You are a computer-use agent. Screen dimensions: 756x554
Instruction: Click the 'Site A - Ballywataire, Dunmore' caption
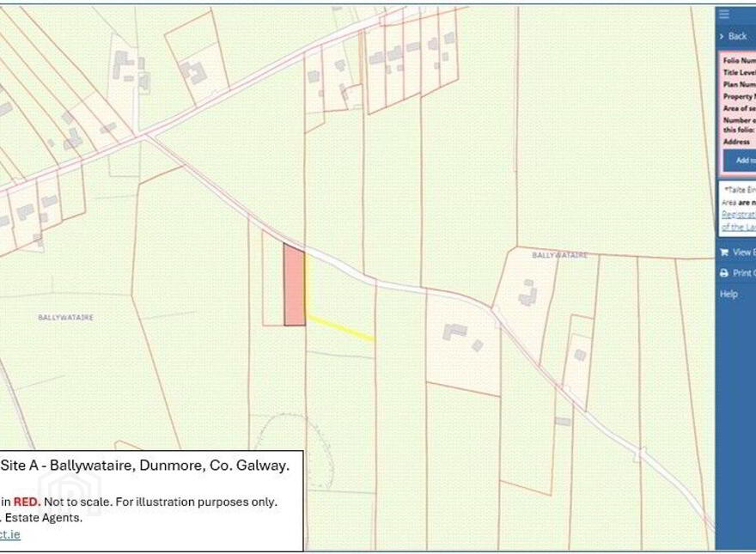click(144, 466)
